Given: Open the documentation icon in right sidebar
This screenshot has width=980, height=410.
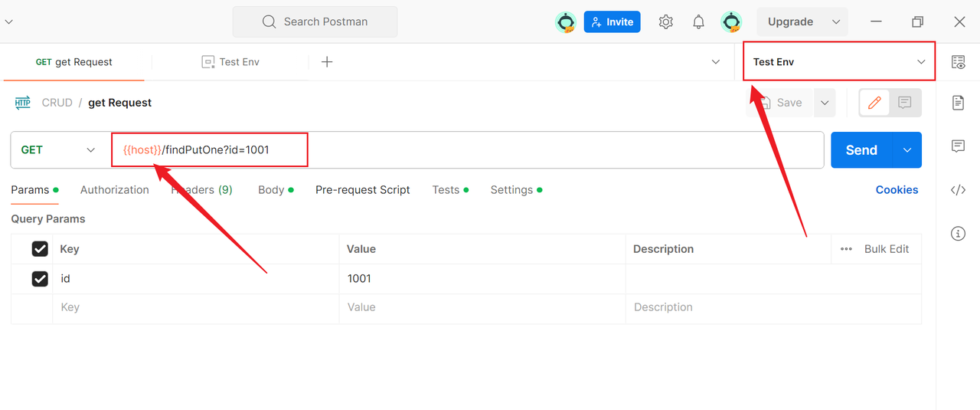Looking at the screenshot, I should [x=958, y=103].
